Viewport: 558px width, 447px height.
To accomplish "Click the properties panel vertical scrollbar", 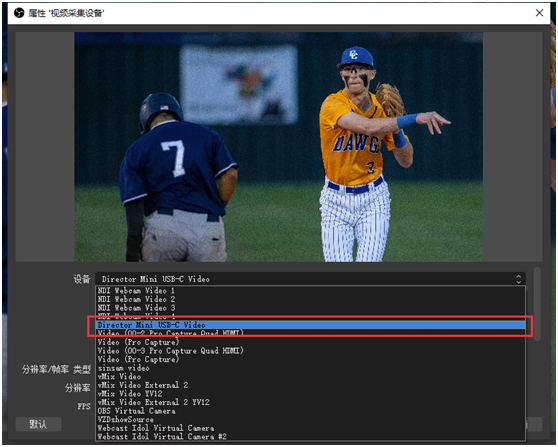I will (x=537, y=304).
